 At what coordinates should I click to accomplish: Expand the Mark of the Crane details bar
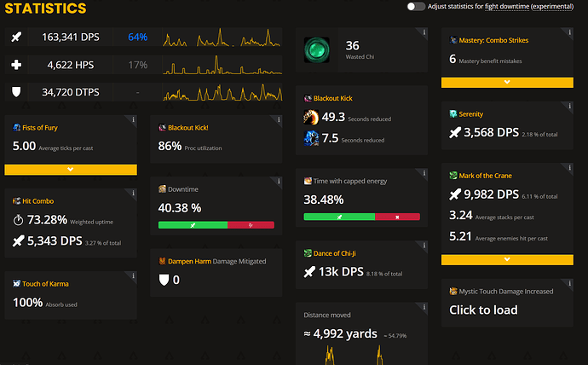507,259
